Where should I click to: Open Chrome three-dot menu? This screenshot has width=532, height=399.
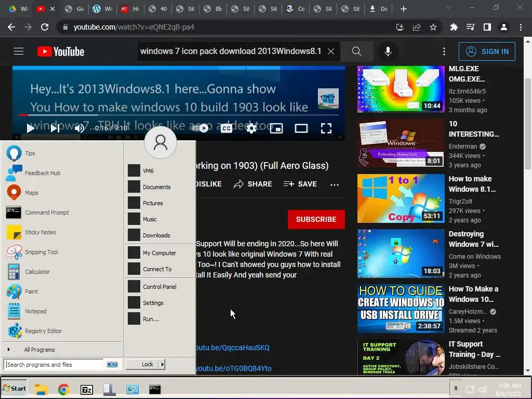521,27
